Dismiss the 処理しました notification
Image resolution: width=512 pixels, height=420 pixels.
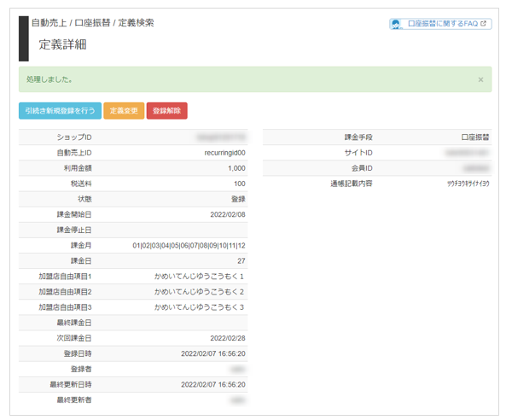coord(480,79)
